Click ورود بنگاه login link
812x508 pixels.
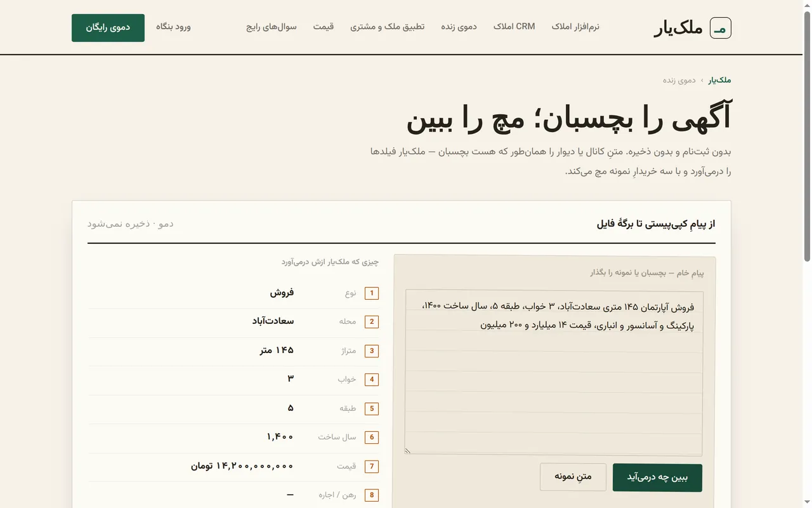click(x=173, y=27)
